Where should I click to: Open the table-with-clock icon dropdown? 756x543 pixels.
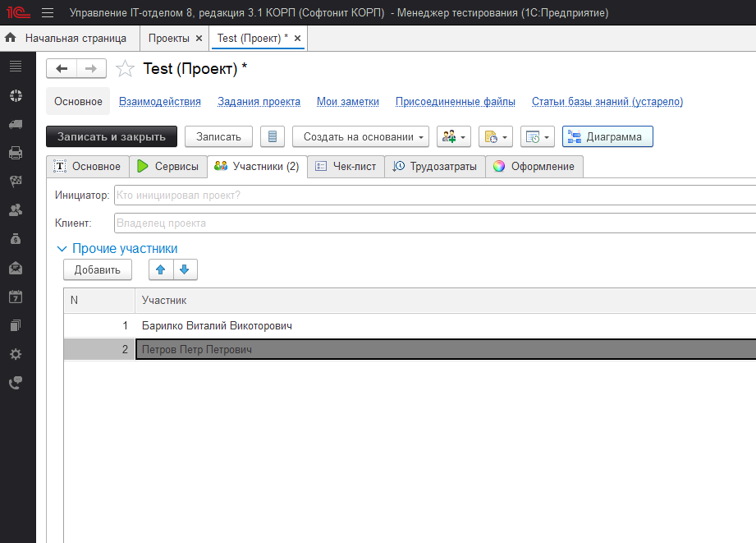pos(537,136)
